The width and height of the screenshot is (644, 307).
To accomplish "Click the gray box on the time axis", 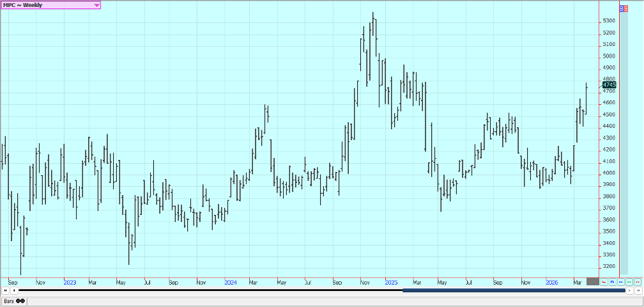I will tap(592, 281).
